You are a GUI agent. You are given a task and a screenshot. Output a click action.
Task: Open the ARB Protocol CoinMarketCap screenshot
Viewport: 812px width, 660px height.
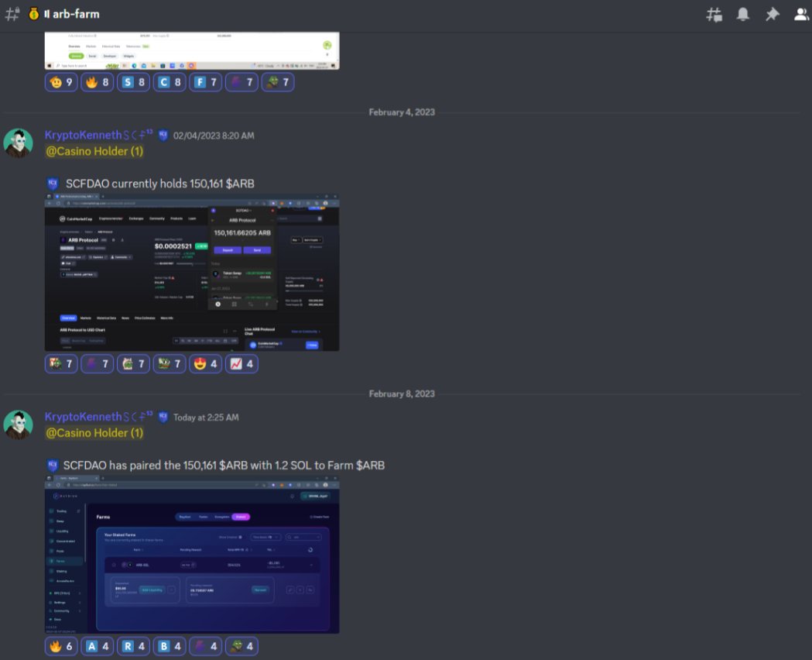pos(192,273)
